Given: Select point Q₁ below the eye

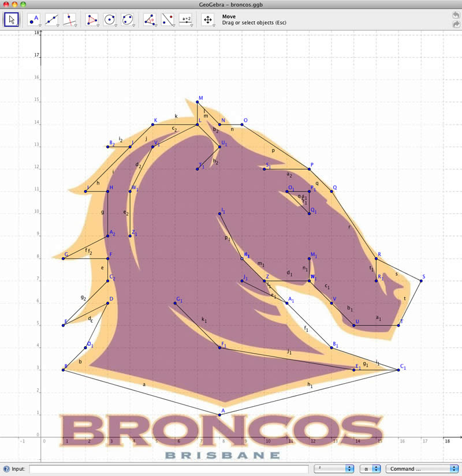Looking at the screenshot, I should point(309,213).
